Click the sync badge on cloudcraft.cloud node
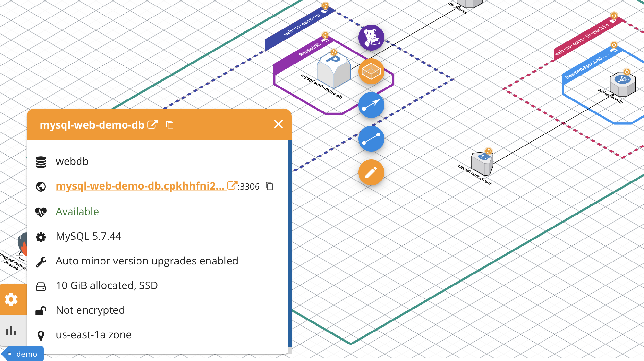 pos(488,151)
